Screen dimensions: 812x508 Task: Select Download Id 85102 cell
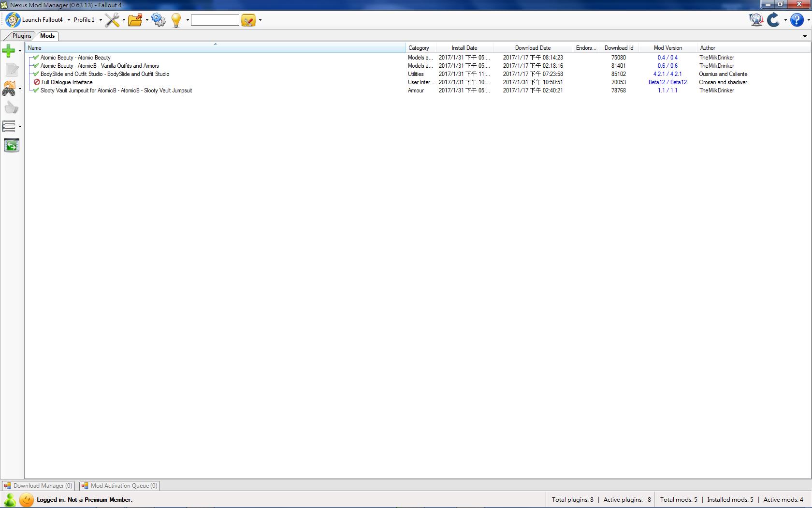(x=619, y=74)
